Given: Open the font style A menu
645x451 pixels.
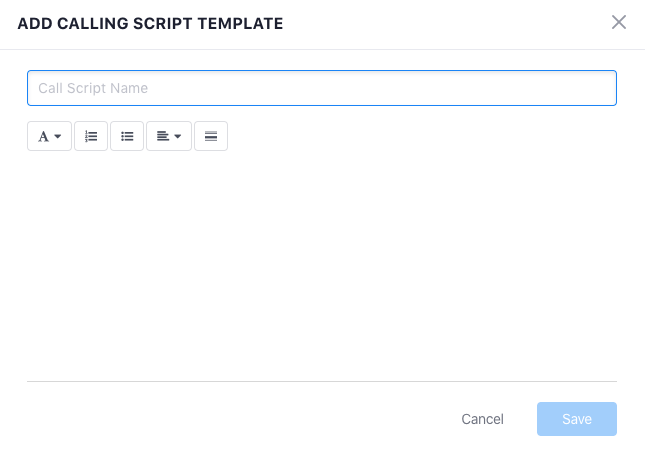Looking at the screenshot, I should [x=49, y=136].
